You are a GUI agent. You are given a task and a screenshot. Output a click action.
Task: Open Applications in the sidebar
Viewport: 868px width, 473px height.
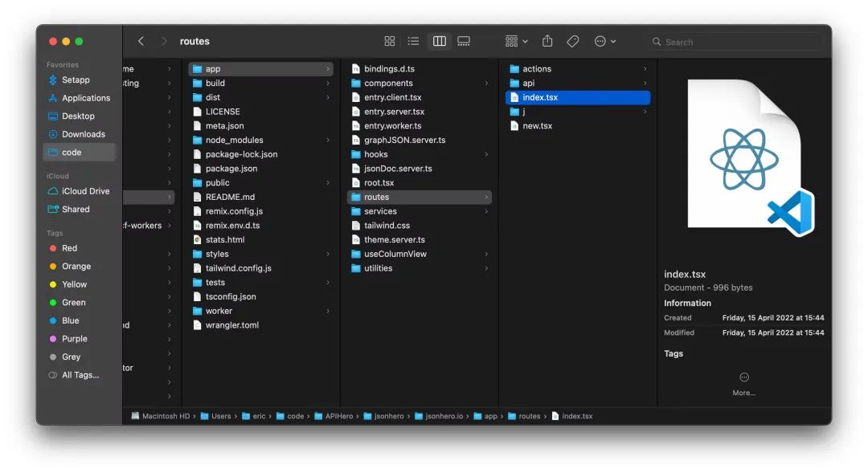(x=85, y=98)
